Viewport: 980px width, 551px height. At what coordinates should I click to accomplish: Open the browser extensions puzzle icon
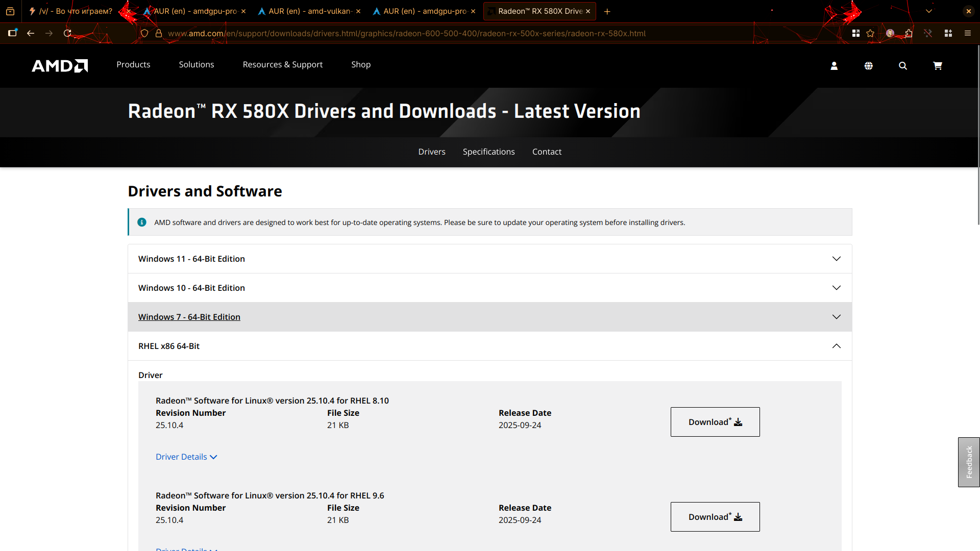pos(909,33)
